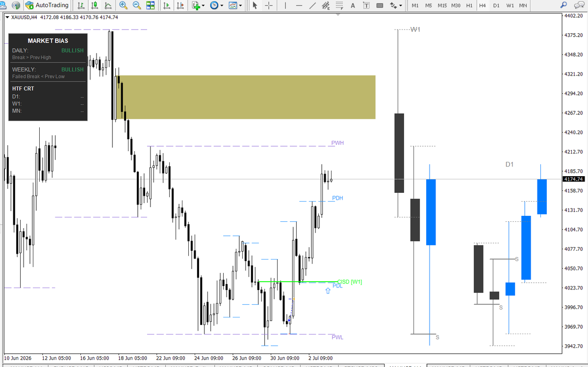
Task: Click the gray W1 candle panel label
Action: [415, 29]
